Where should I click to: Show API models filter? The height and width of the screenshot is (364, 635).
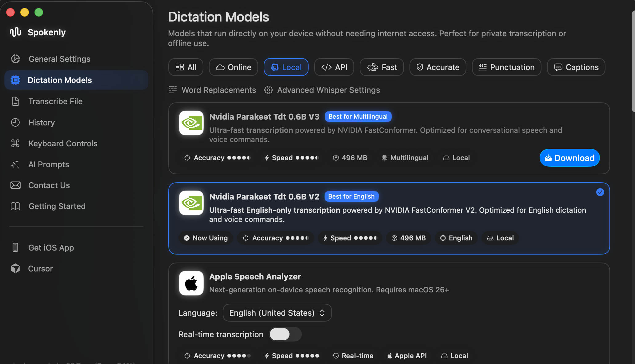click(x=334, y=67)
